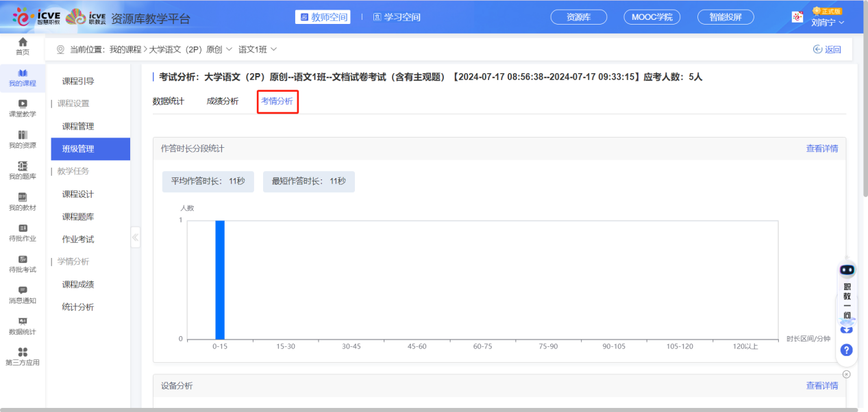Open 课堂教学 in the left sidebar

coord(23,108)
